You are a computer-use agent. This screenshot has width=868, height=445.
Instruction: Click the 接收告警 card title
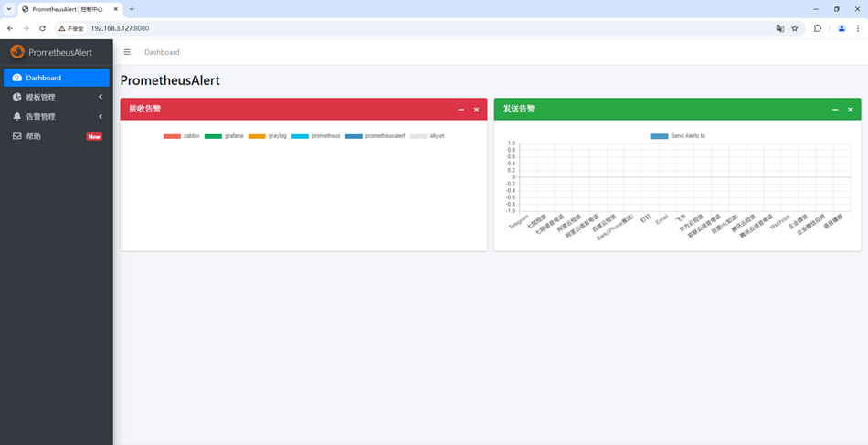pyautogui.click(x=145, y=109)
